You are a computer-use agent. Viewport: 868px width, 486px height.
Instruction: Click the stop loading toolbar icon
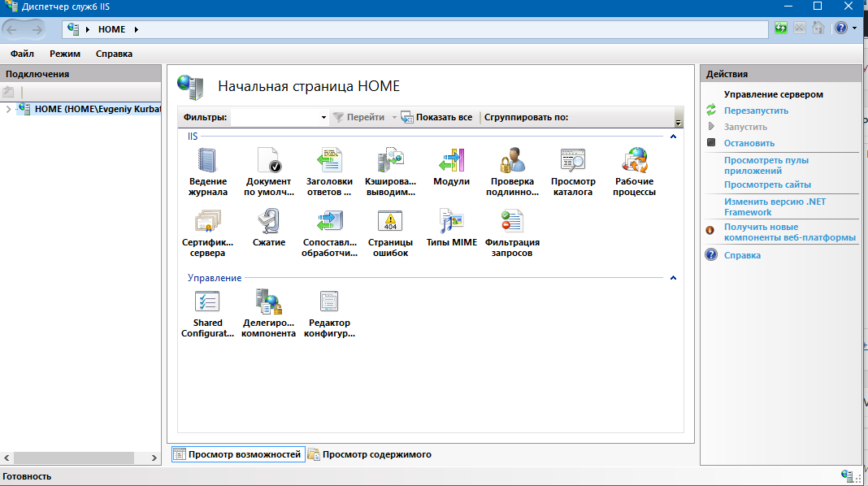coord(800,28)
